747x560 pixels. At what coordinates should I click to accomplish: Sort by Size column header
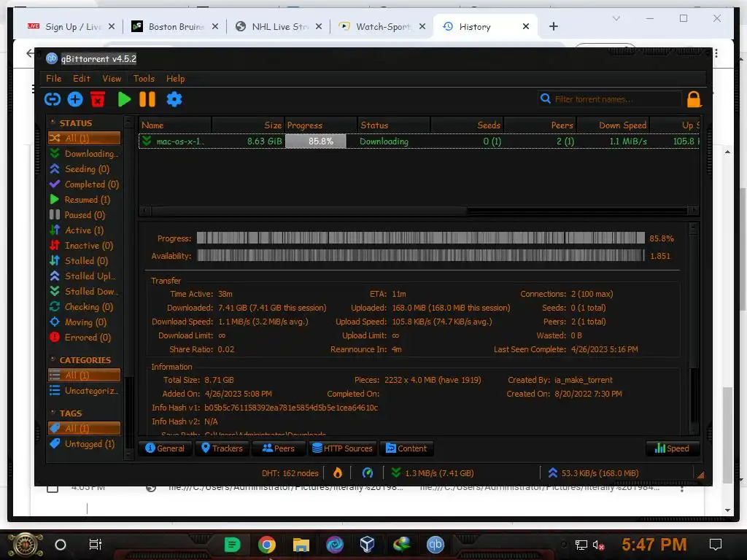[248, 125]
